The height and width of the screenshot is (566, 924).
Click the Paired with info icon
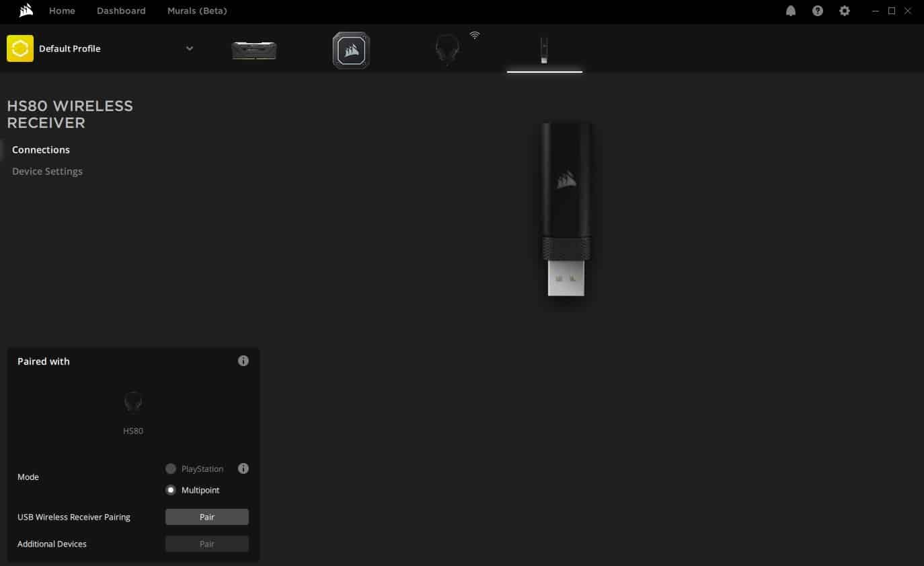tap(243, 361)
